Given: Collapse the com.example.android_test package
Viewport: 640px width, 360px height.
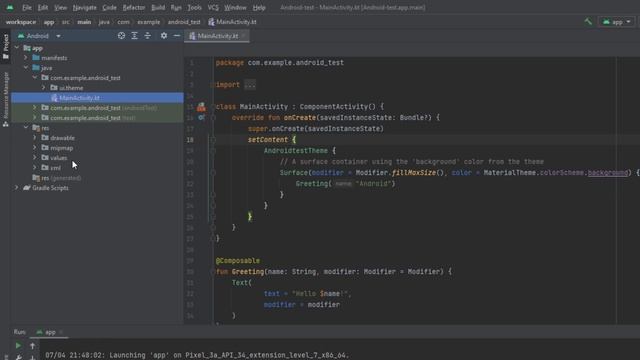Looking at the screenshot, I should coord(35,78).
